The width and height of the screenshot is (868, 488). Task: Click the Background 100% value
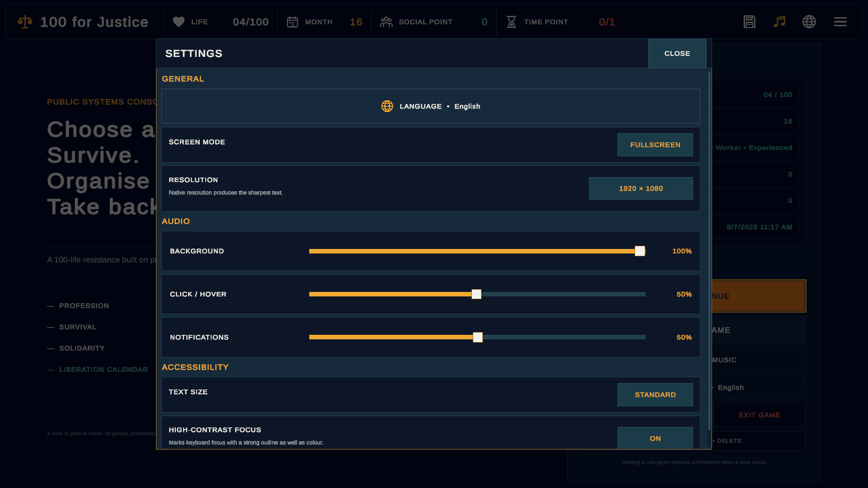coord(682,251)
